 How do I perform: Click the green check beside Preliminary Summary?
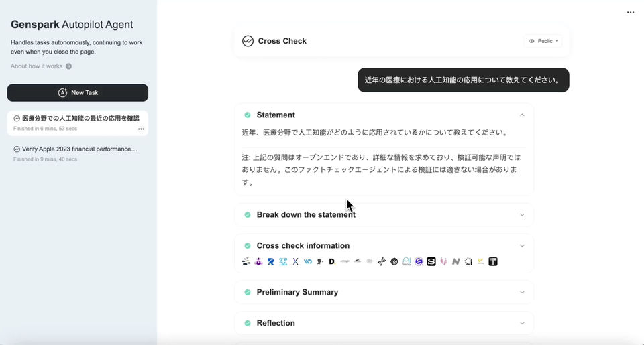(248, 292)
